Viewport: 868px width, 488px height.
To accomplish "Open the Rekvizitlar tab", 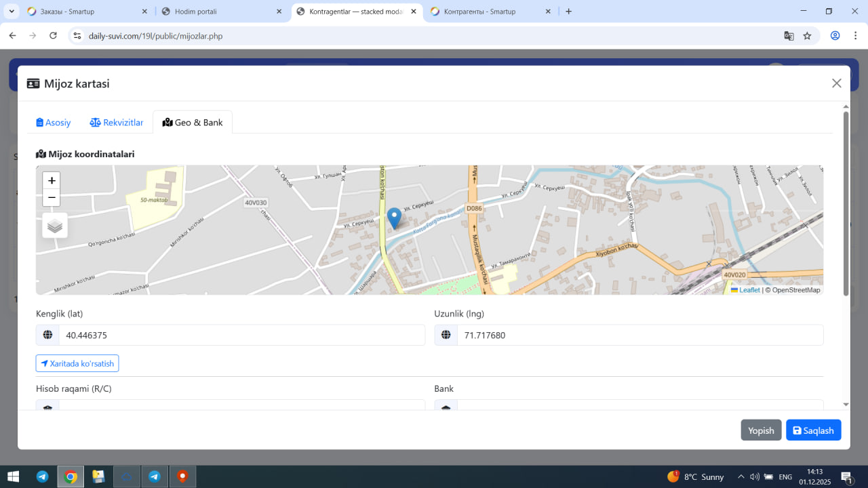I will 117,123.
